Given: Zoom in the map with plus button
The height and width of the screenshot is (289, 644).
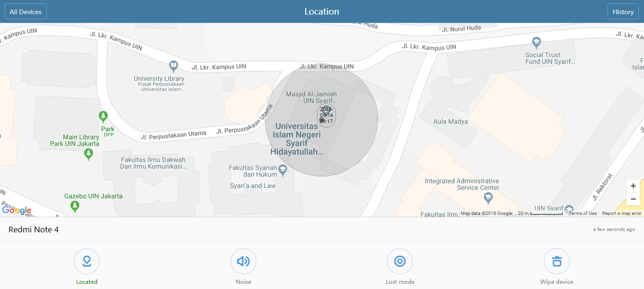Looking at the screenshot, I should coord(633,186).
